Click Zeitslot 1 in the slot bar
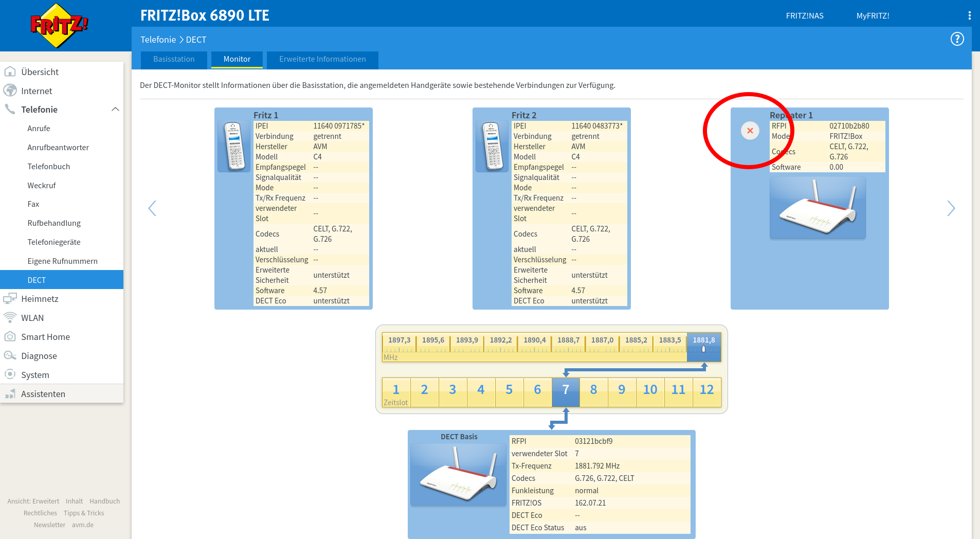980x539 pixels. click(396, 392)
